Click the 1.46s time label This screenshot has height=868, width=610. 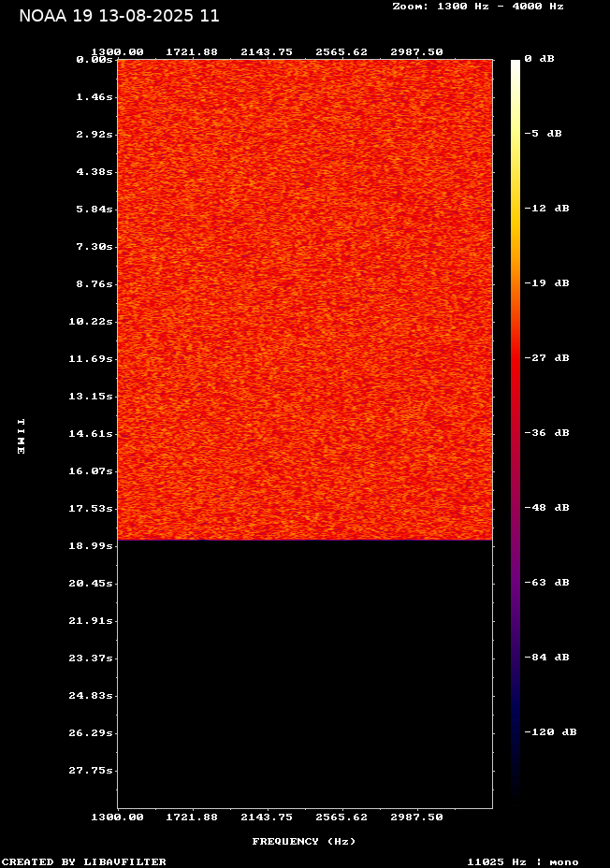tap(94, 97)
